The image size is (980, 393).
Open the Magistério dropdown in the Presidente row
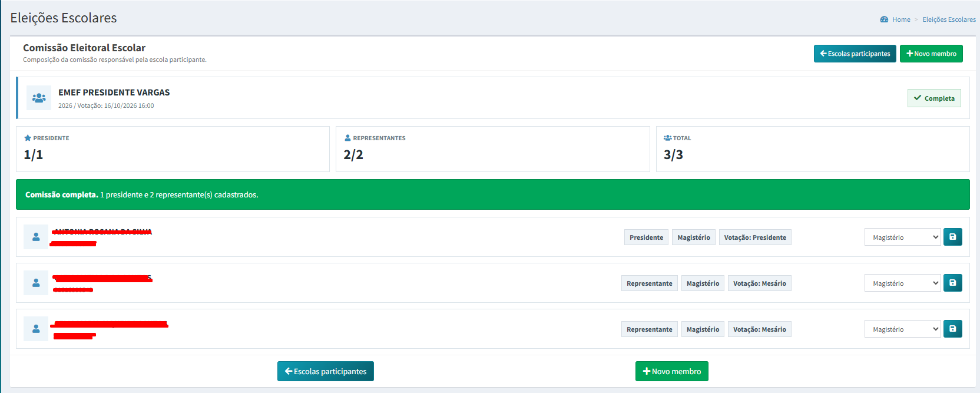[903, 237]
